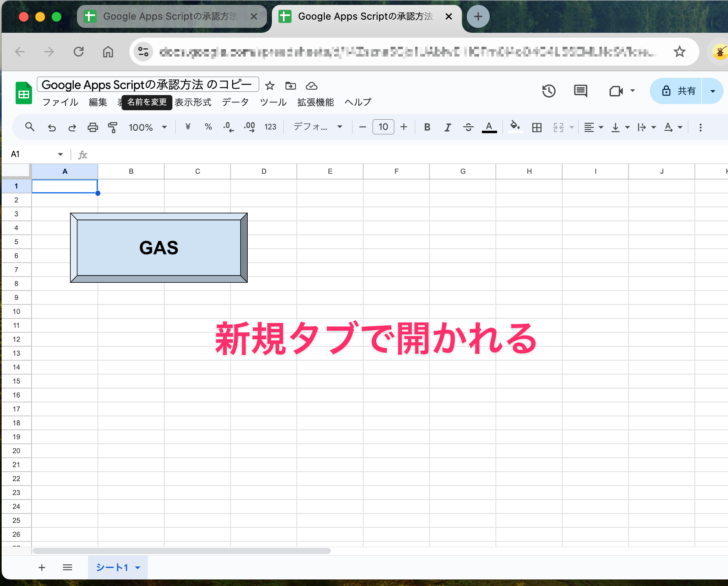Toggle bold formatting
This screenshot has width=728, height=586.
point(427,127)
